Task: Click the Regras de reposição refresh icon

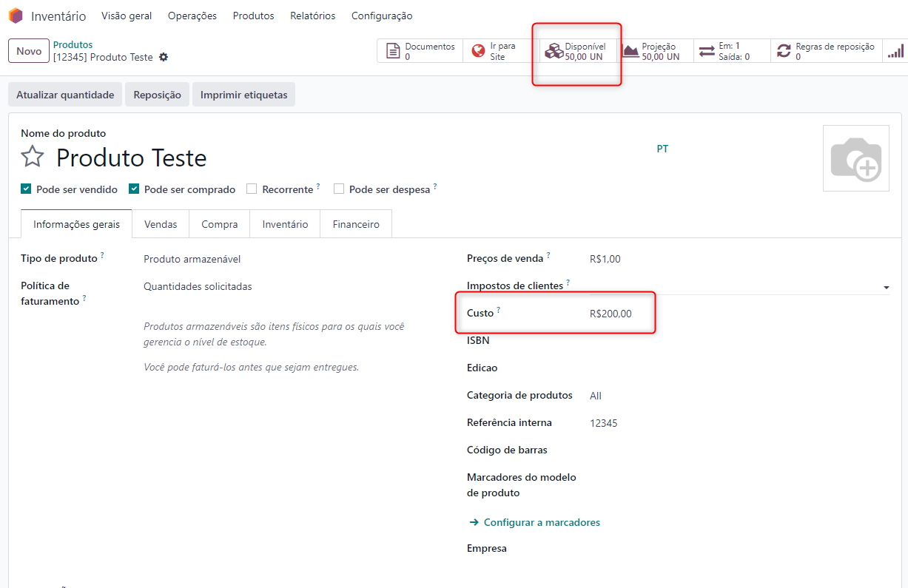Action: coord(784,51)
